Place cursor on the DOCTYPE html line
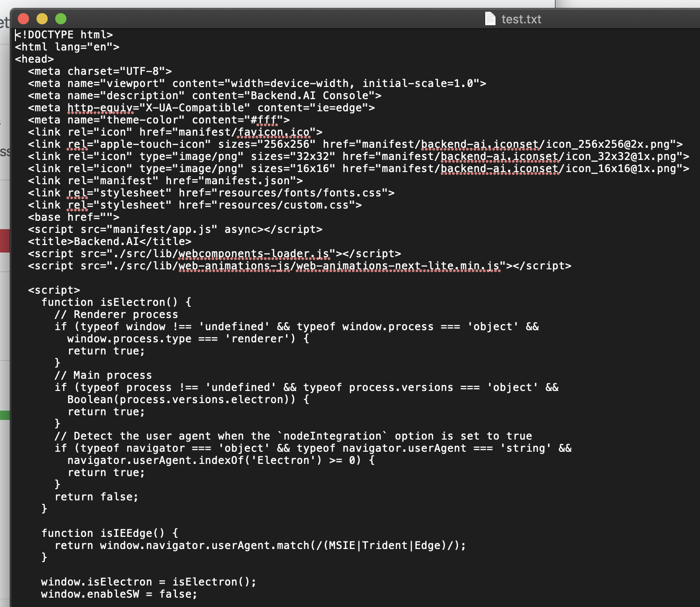This screenshot has height=607, width=700. pos(63,35)
